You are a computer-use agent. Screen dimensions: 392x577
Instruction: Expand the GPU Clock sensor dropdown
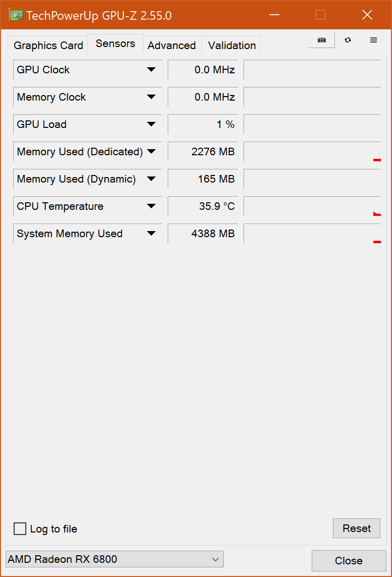(x=151, y=70)
